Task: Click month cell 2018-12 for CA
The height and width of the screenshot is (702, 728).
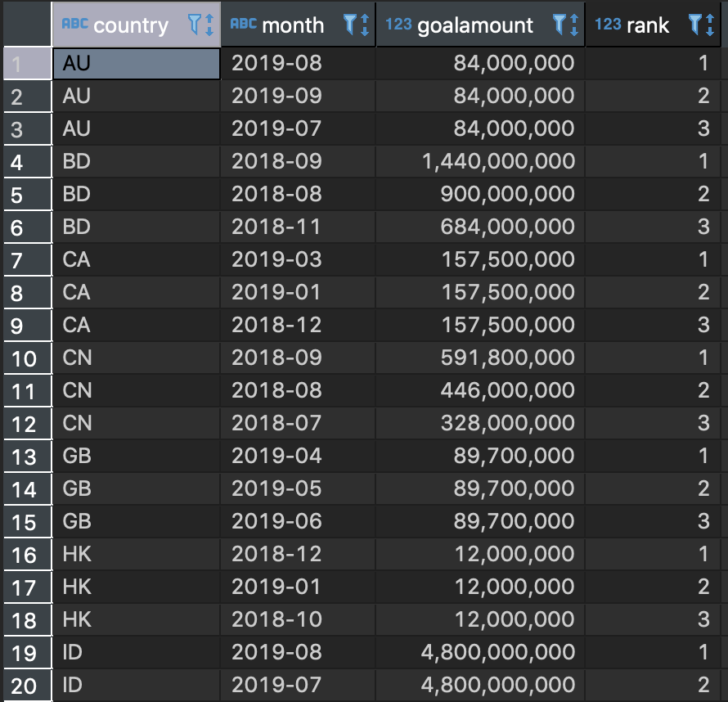Action: tap(298, 325)
